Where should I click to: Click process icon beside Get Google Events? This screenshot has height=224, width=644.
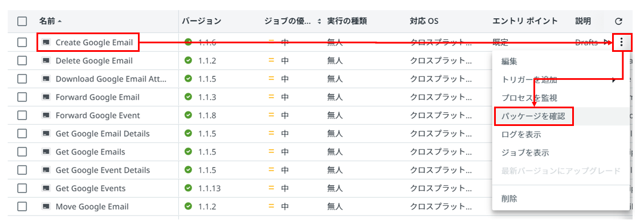point(46,188)
